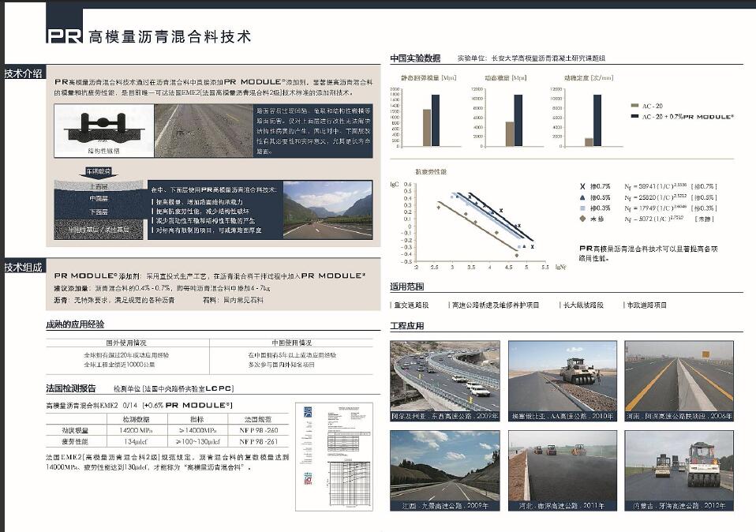Click the diamond marker beside 未掺 in the legend
756x532 pixels.
pyautogui.click(x=582, y=219)
